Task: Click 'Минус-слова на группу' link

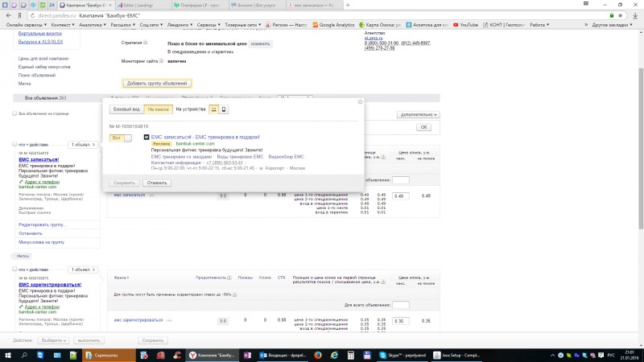Action: pyautogui.click(x=42, y=242)
